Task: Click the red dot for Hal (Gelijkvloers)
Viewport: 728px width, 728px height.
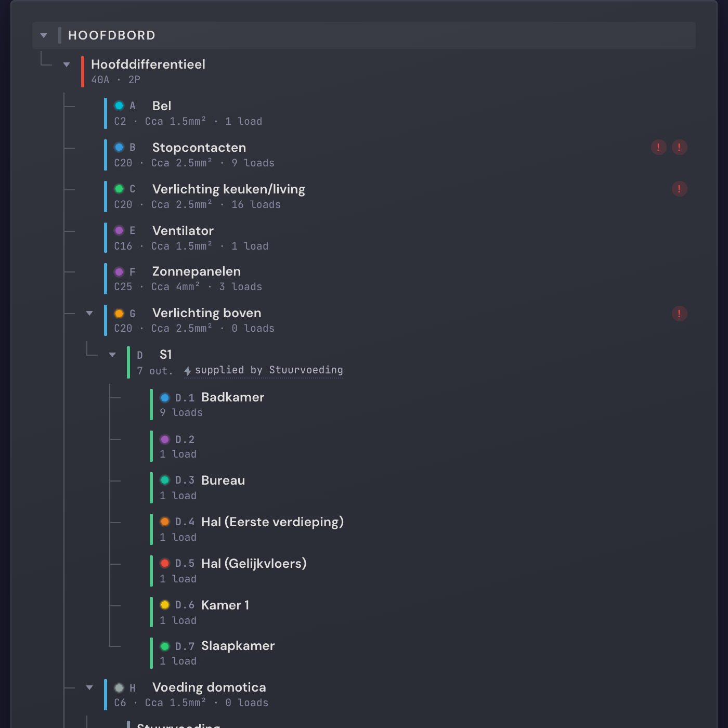Action: pyautogui.click(x=165, y=563)
